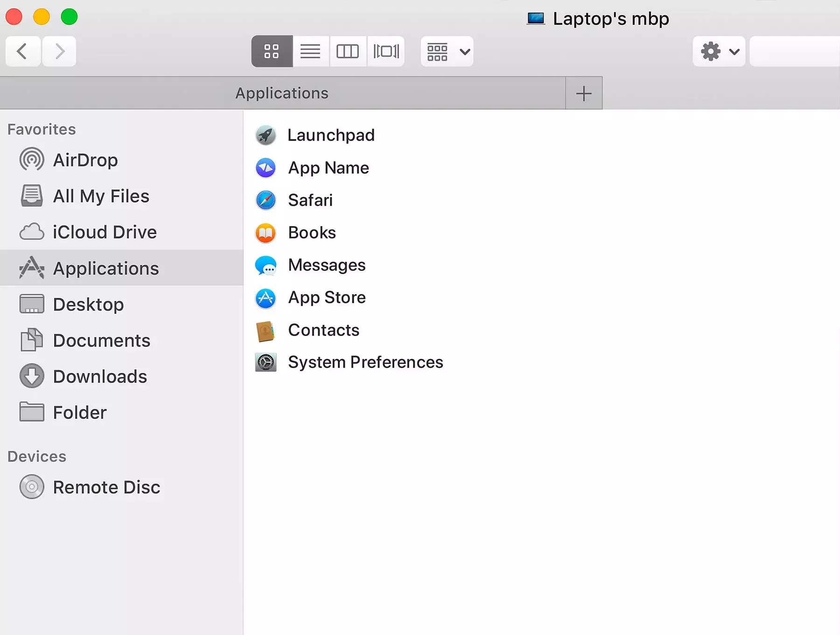Close the Finder window with red button
The width and height of the screenshot is (840, 635).
pos(14,17)
